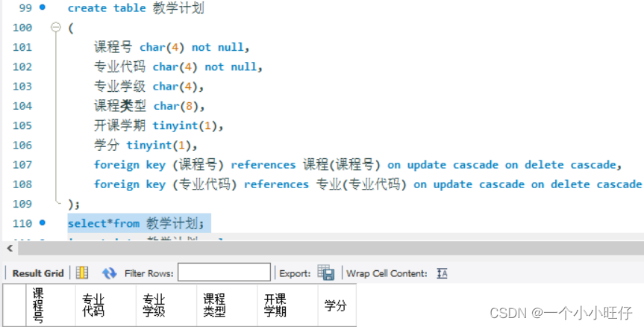Click line number 99 in the gutter
The width and height of the screenshot is (644, 327).
coord(25,7)
